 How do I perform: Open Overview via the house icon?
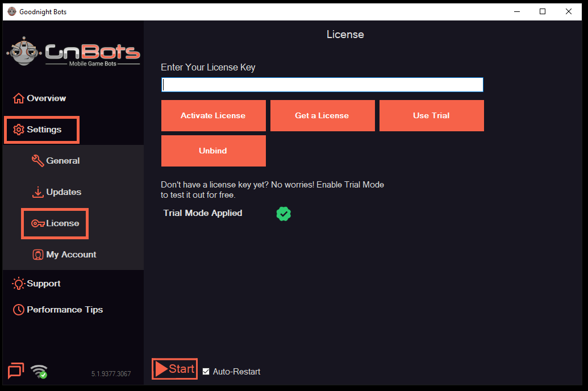pos(18,98)
